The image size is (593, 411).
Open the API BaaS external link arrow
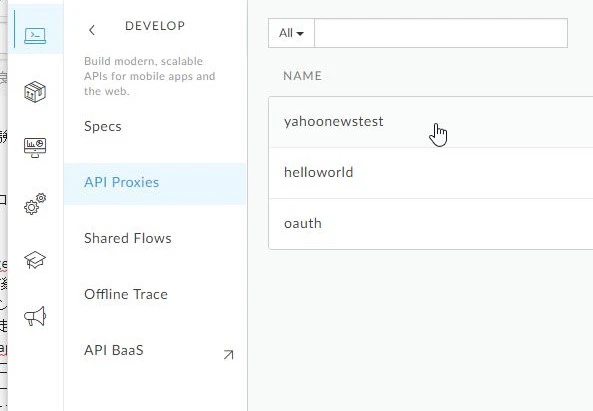click(228, 355)
